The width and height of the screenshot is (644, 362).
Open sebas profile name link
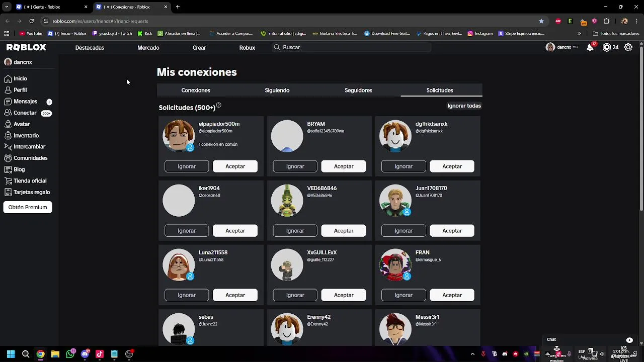click(206, 317)
